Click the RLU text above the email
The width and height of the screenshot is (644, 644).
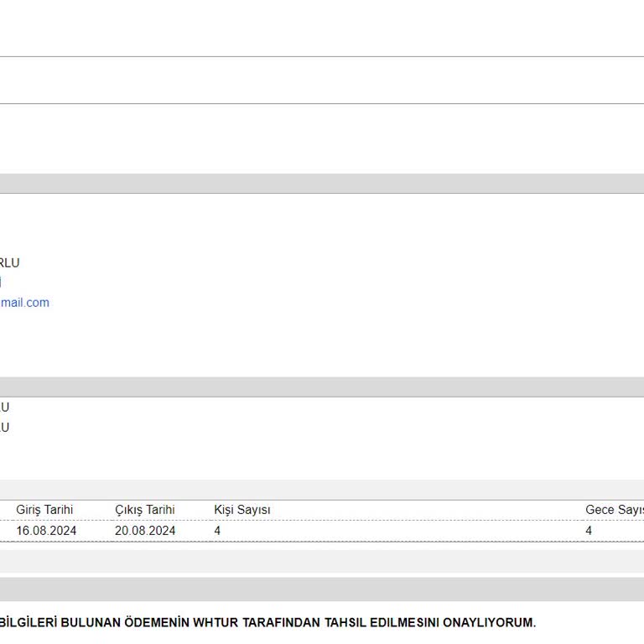9,263
